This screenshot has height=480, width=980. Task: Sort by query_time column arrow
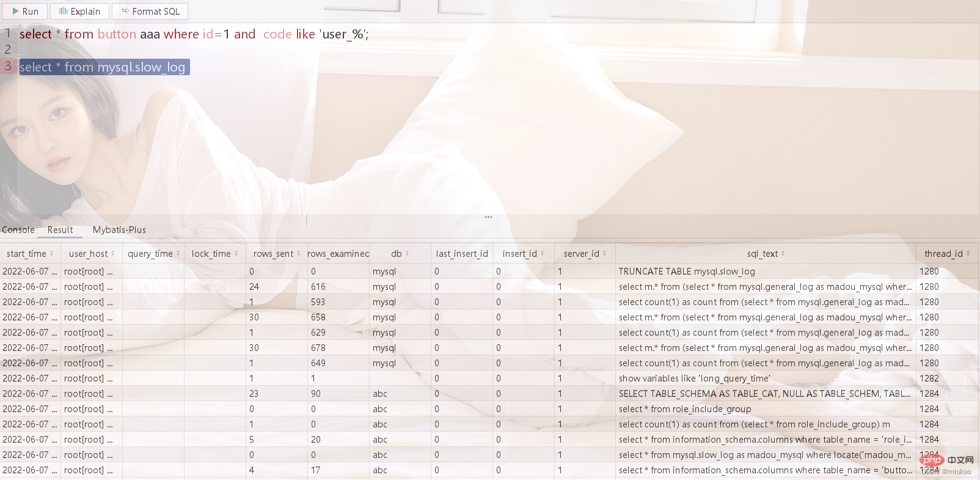pos(178,254)
